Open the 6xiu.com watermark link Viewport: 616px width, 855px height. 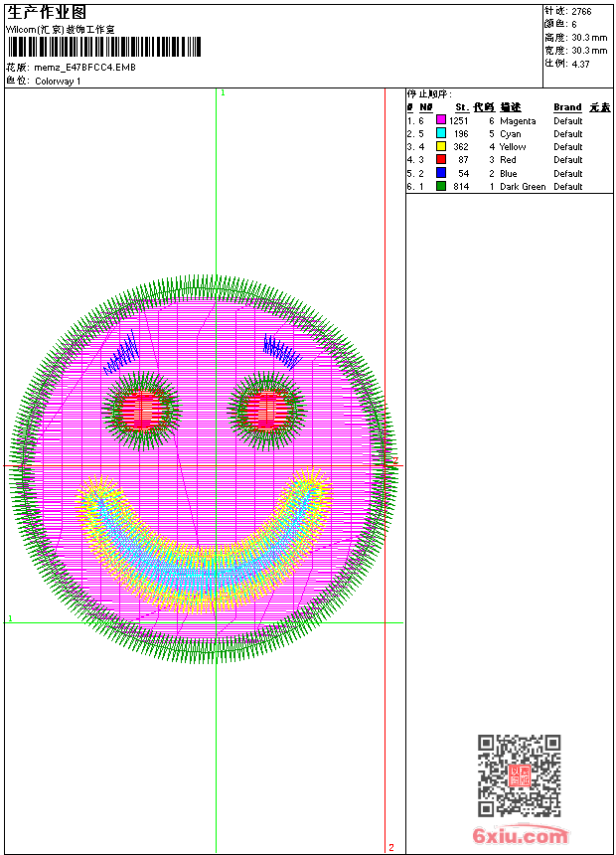click(521, 836)
